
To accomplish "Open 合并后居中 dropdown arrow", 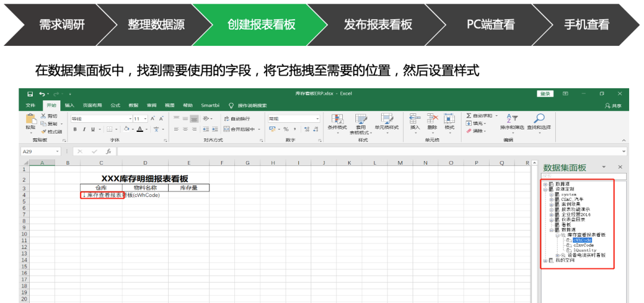I will point(259,129).
